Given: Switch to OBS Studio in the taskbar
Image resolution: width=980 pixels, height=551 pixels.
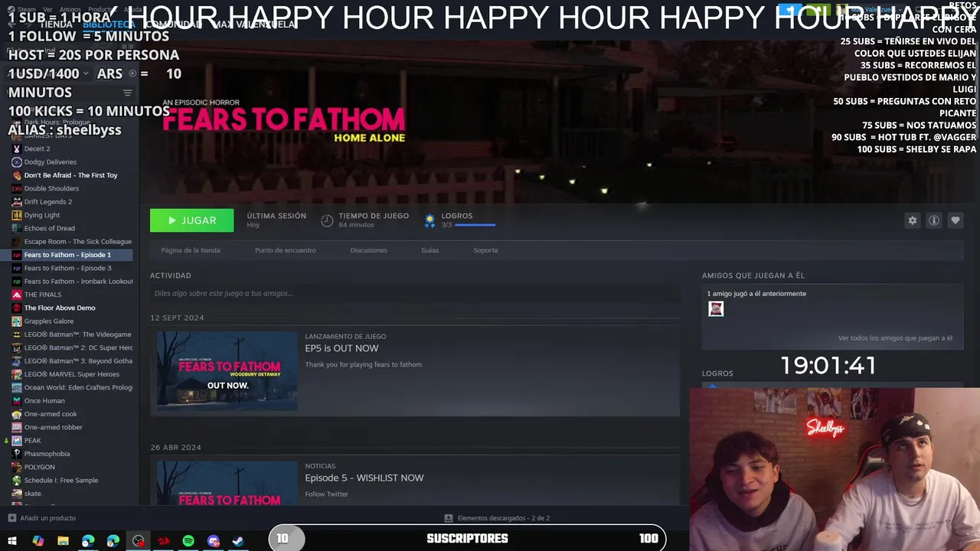Looking at the screenshot, I should click(x=138, y=541).
